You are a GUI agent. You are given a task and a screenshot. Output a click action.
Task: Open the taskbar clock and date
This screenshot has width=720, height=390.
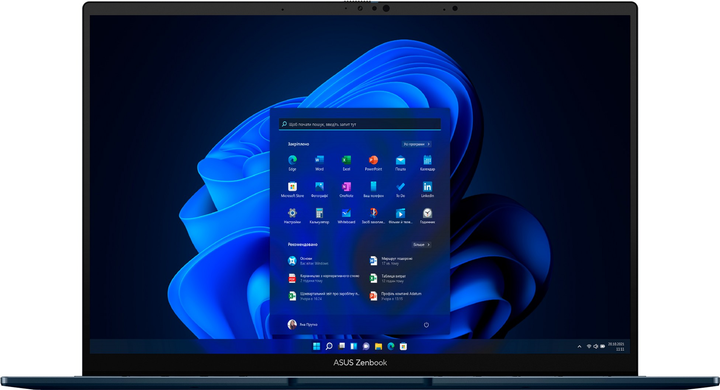(x=616, y=346)
